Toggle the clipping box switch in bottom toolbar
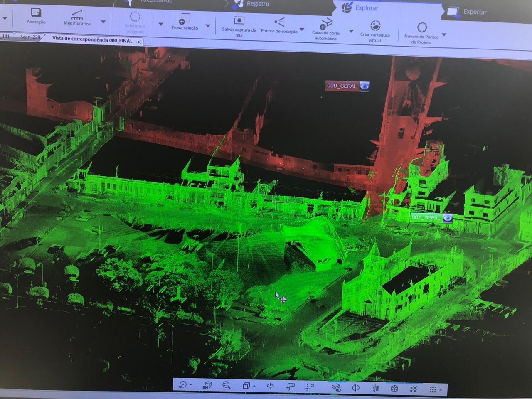 pos(336,387)
